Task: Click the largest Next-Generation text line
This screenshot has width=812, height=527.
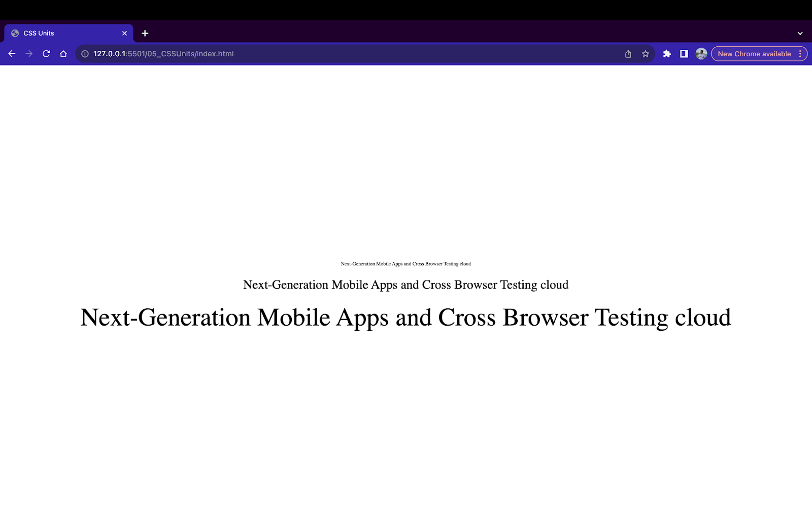Action: [x=406, y=318]
